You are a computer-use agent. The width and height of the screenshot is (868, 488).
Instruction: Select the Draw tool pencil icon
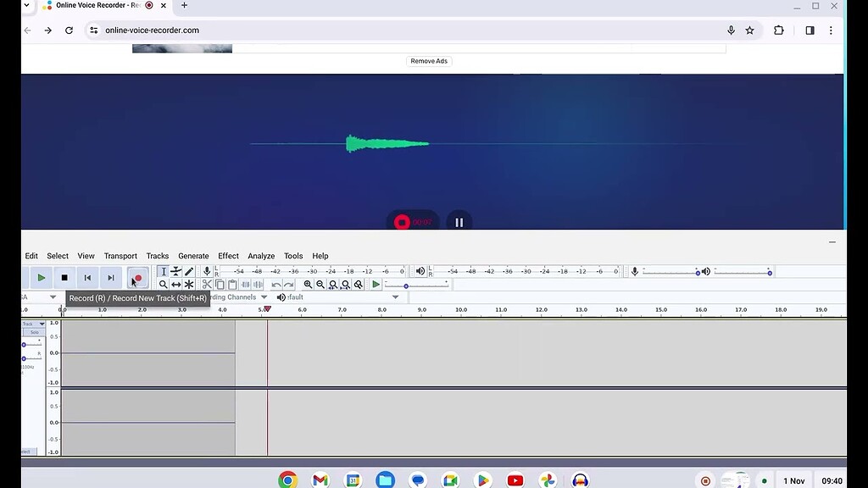coord(188,271)
